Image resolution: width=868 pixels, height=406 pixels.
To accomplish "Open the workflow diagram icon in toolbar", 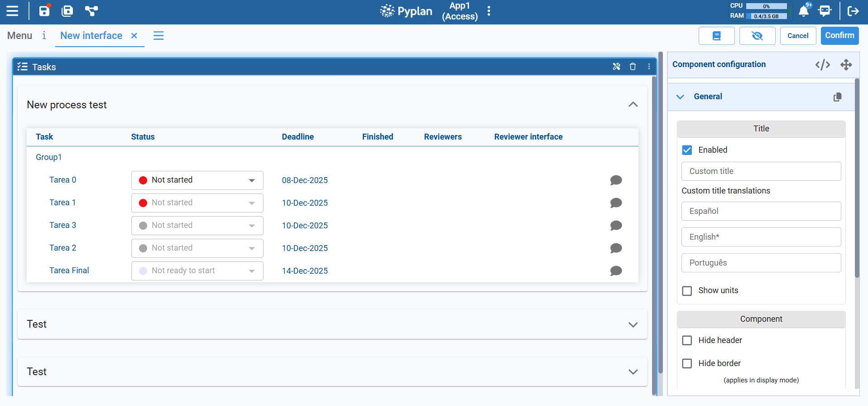I will click(x=91, y=11).
